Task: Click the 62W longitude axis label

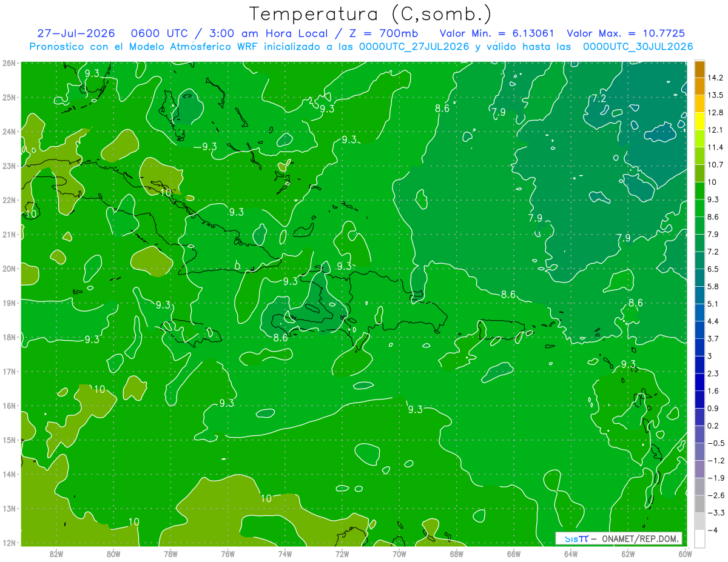Action: [628, 553]
